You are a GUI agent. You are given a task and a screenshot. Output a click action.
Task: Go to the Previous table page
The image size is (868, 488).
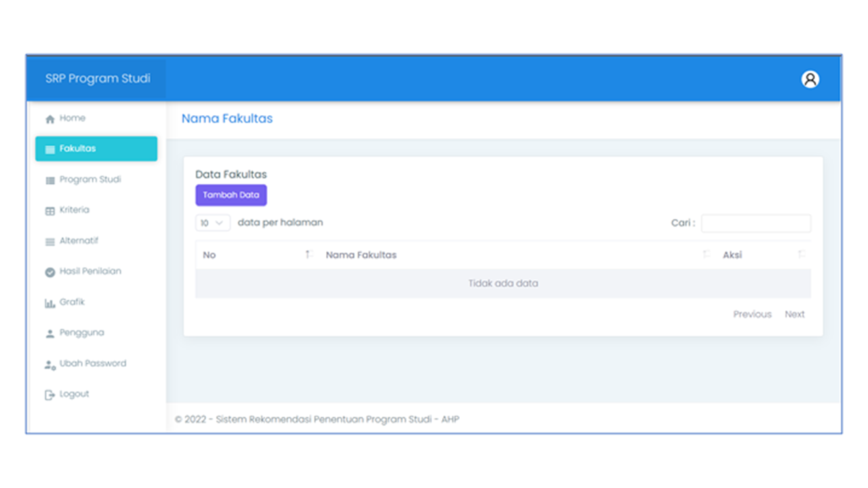[x=752, y=314]
